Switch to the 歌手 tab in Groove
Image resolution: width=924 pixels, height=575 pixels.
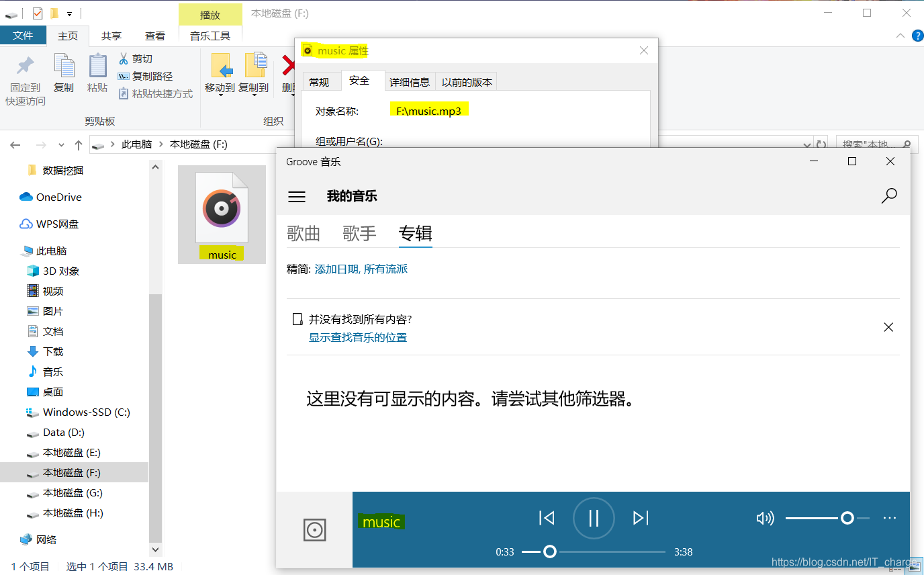coord(359,233)
